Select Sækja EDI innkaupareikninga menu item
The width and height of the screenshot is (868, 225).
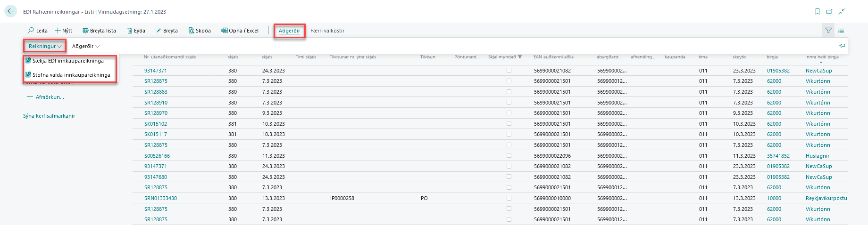(68, 61)
